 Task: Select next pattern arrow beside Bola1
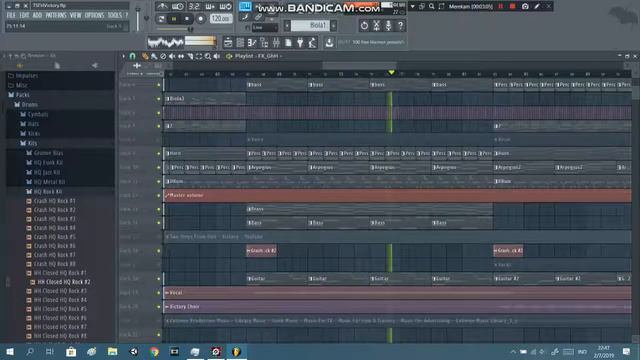[x=333, y=26]
